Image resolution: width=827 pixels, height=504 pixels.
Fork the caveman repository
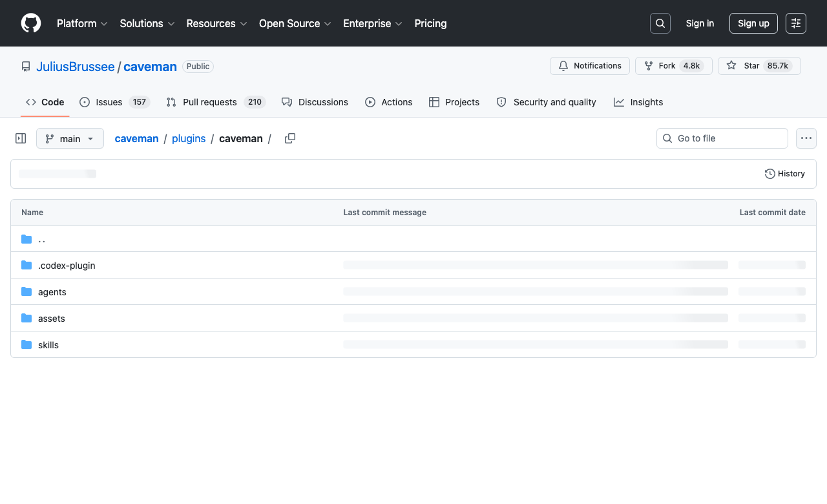tap(674, 66)
